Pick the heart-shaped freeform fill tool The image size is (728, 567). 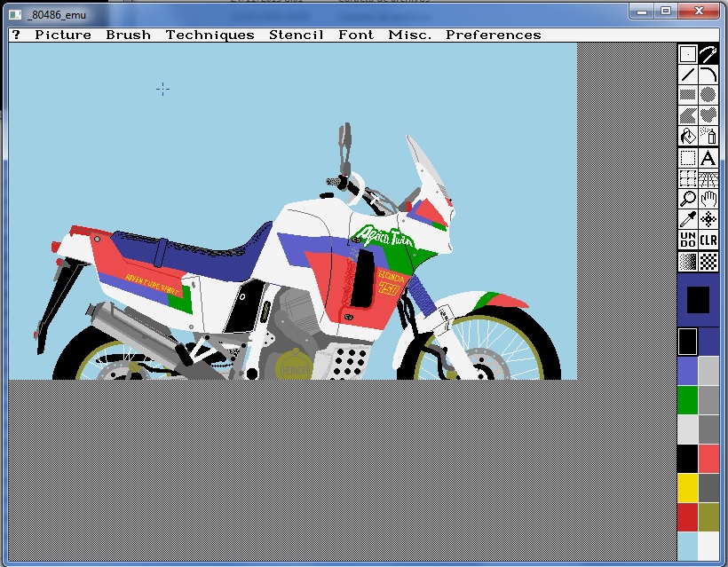pyautogui.click(x=708, y=115)
